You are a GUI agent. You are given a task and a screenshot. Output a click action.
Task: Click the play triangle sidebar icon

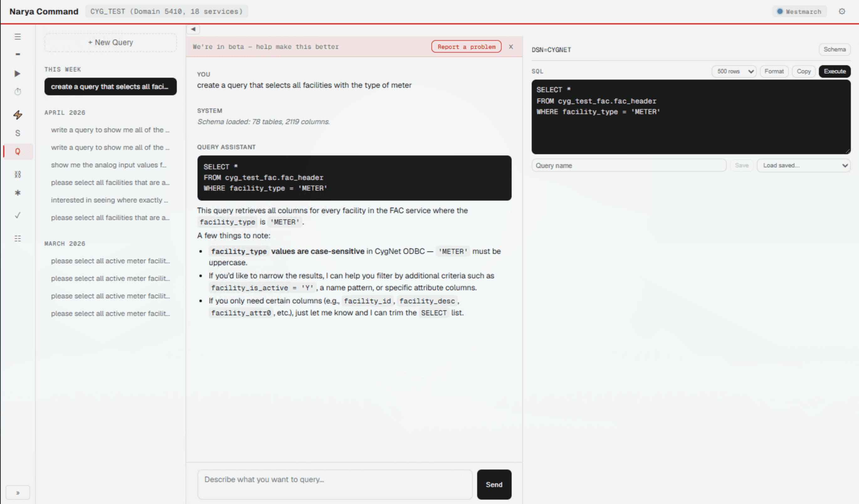tap(17, 74)
